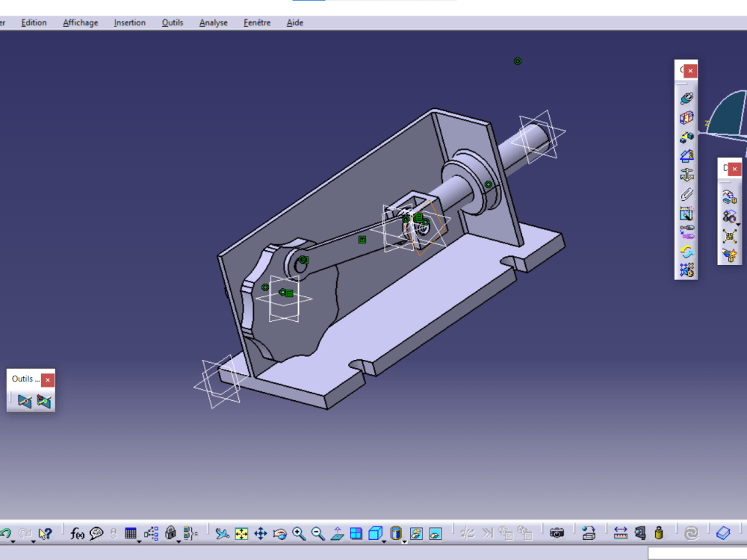Activate the Fix Together paperclip tool
Screen dimensions: 747x560
686,193
